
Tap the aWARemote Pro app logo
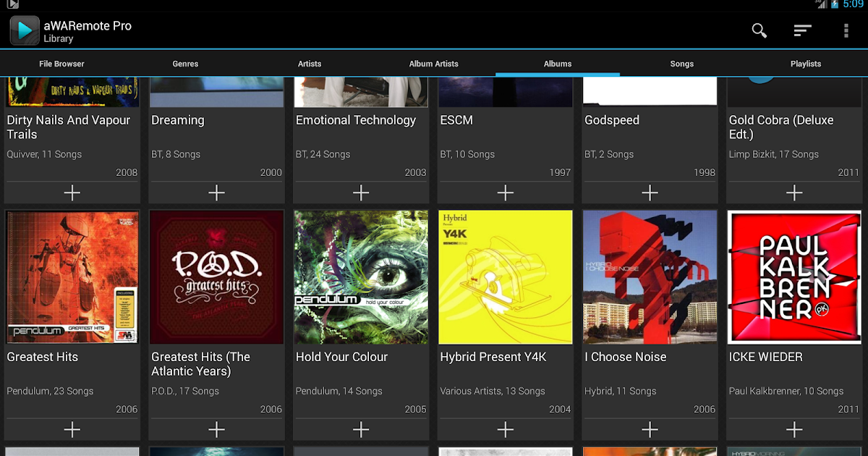tap(24, 30)
